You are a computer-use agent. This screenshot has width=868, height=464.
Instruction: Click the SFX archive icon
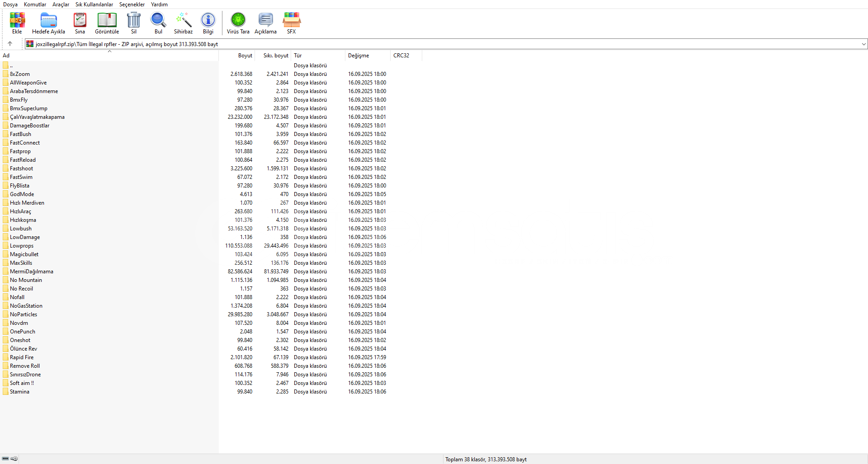tap(292, 20)
